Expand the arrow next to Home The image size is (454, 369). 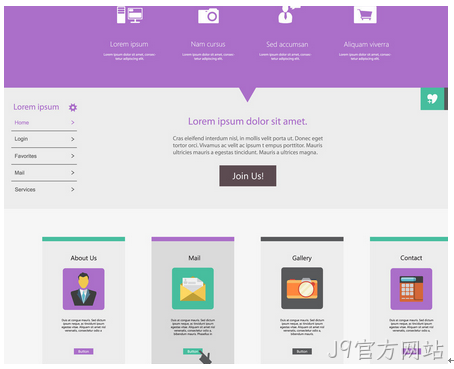point(73,122)
